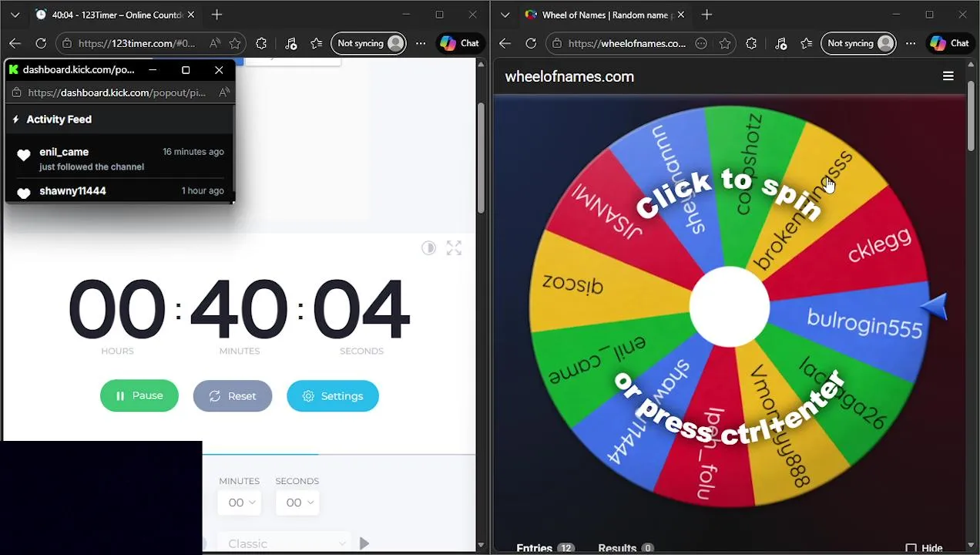
Task: Click read aloud icon in Kick popout
Action: coord(224,92)
